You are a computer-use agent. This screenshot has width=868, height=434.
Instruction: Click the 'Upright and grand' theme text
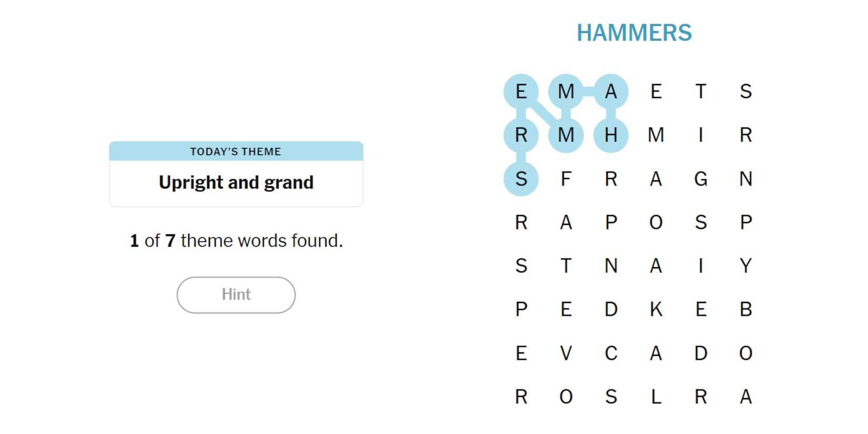[236, 183]
